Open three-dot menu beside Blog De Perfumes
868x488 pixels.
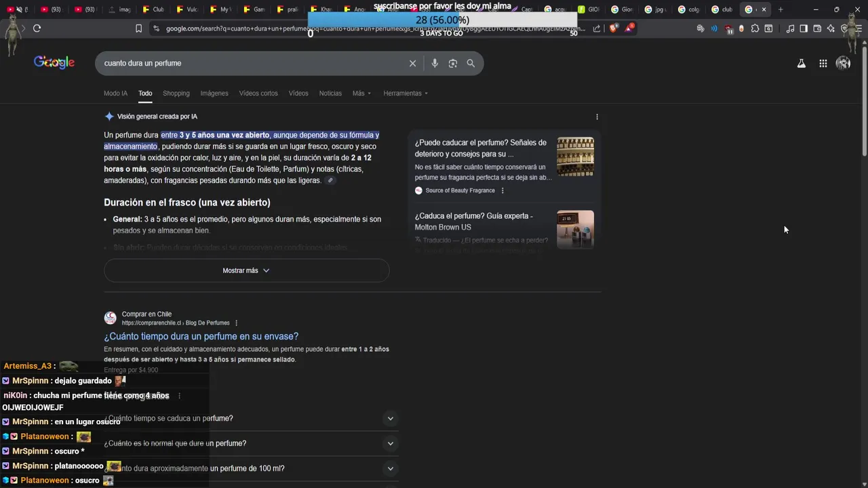pyautogui.click(x=236, y=323)
